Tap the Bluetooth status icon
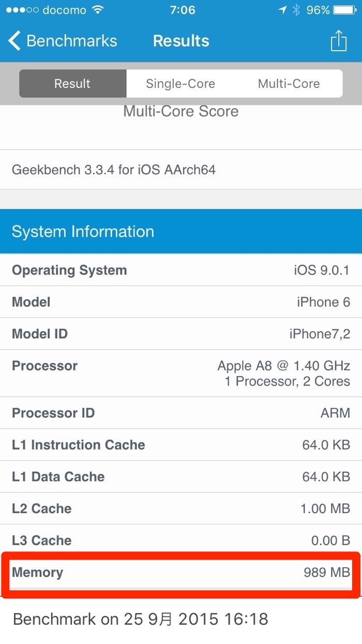362x644 pixels. coord(296,10)
